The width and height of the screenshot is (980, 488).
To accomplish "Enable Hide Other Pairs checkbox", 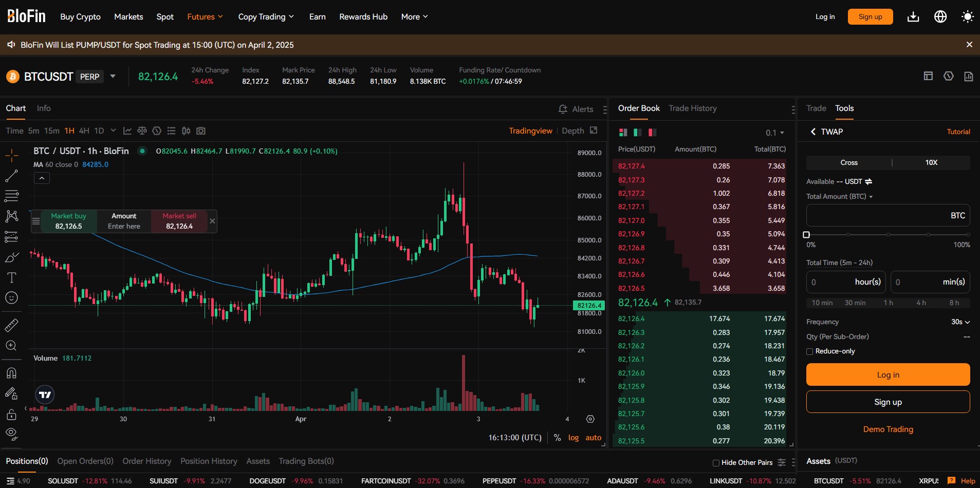I will pos(716,463).
